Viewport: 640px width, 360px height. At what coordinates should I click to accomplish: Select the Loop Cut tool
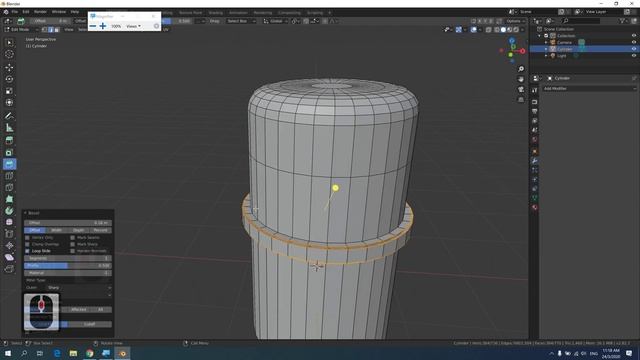[9, 176]
